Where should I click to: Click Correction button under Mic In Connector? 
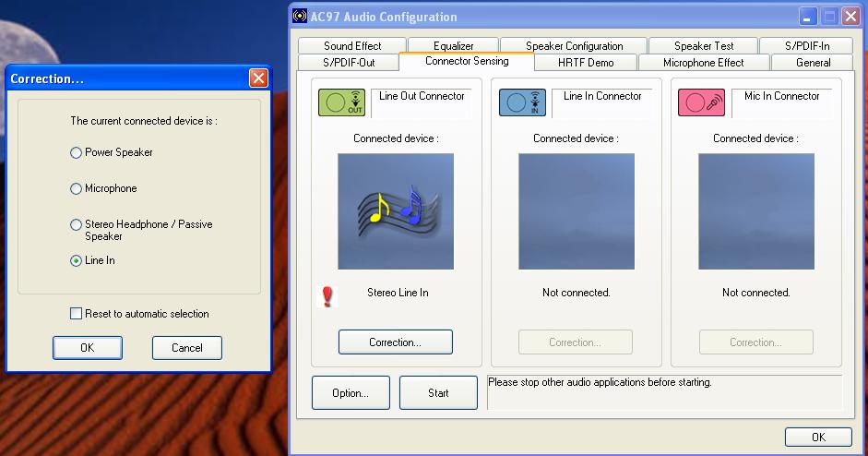(x=756, y=342)
